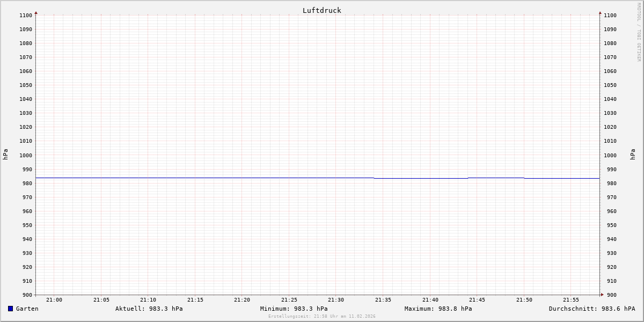Viewport: 644px width, 322px height.
Task: Click the rotated hPa label on left axis
Action: 5,155
